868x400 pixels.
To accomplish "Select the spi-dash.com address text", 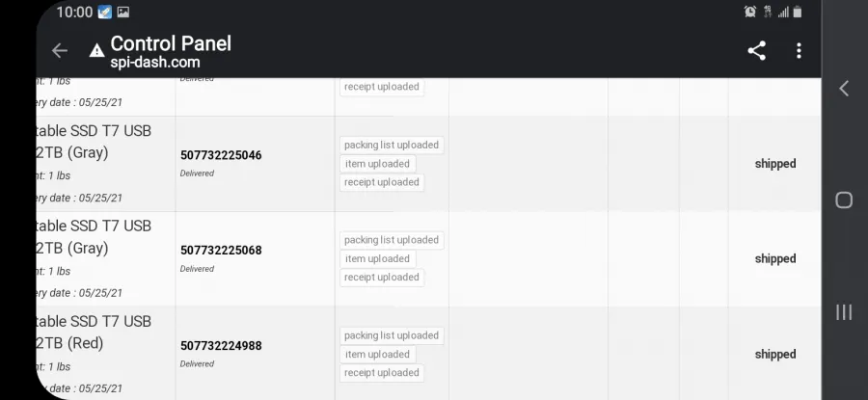I will click(x=155, y=62).
